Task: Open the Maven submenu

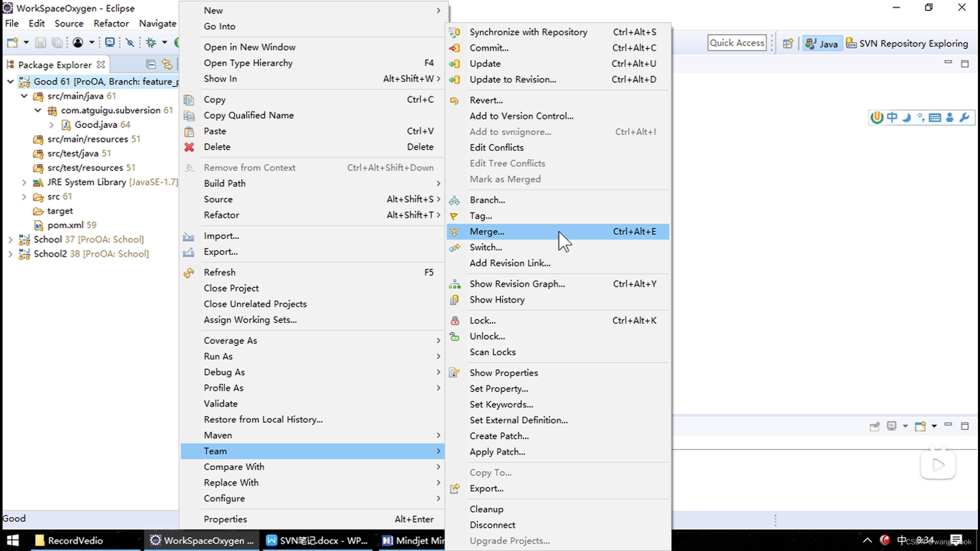Action: click(312, 435)
